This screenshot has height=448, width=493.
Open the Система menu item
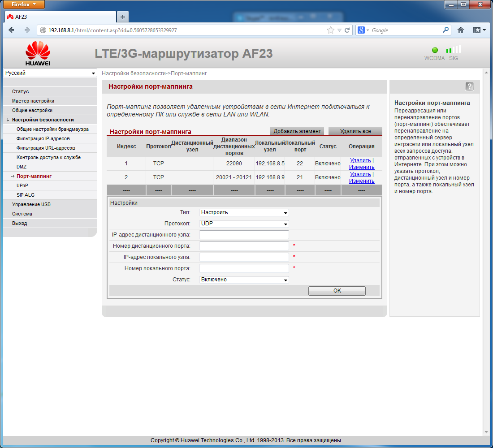pyautogui.click(x=50, y=214)
